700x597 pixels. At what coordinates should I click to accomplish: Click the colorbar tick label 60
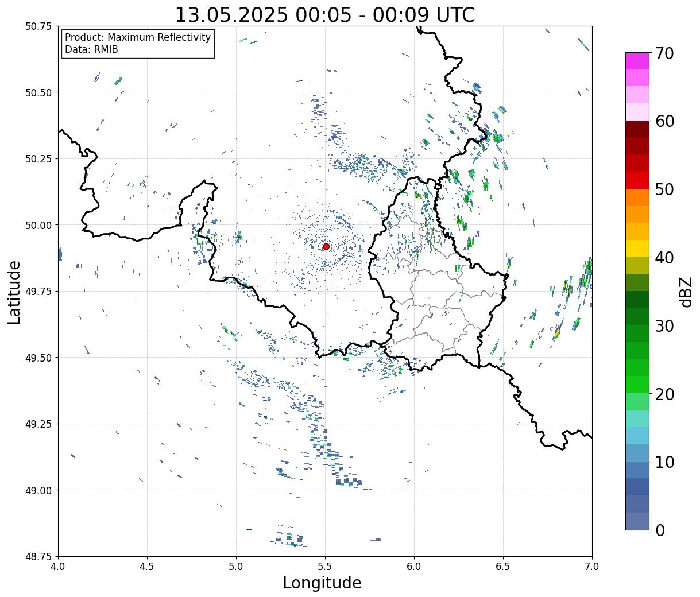click(x=664, y=121)
